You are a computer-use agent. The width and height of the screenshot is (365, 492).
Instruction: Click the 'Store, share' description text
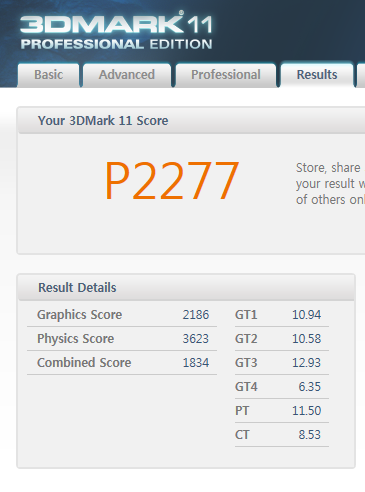(x=330, y=184)
